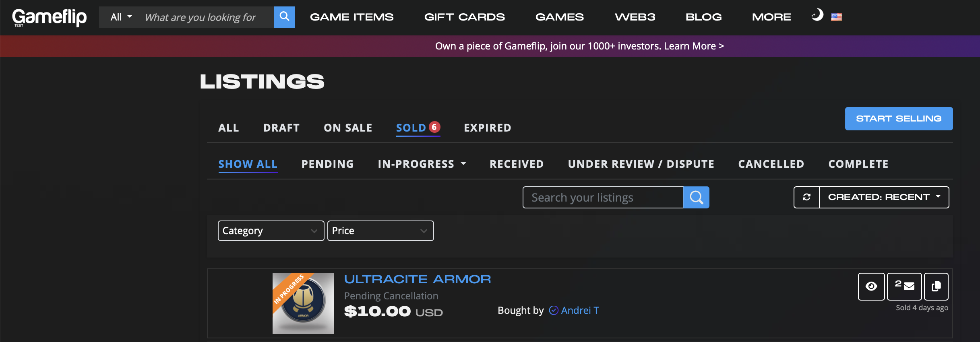The height and width of the screenshot is (342, 980).
Task: Click the listings search magnifier button
Action: (696, 198)
